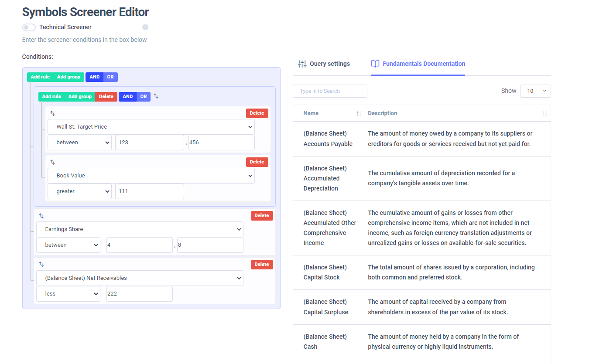Delete the Book Value rule
The width and height of the screenshot is (589, 364).
tap(257, 162)
